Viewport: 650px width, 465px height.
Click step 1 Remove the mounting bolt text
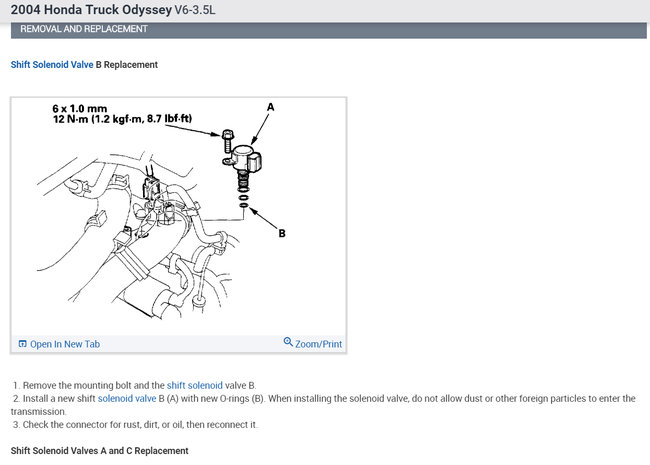point(134,385)
